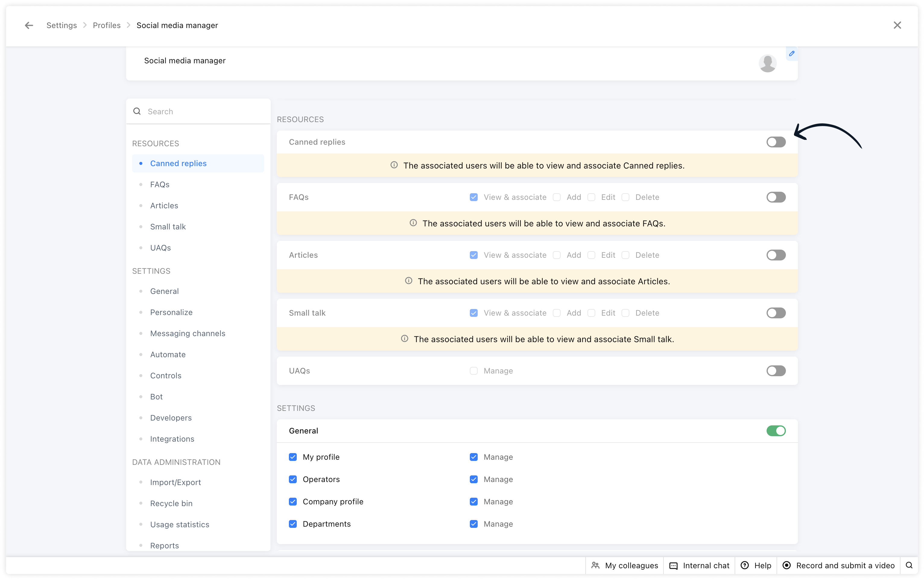Click the Settings breadcrumb link
This screenshot has width=924, height=580.
point(62,25)
